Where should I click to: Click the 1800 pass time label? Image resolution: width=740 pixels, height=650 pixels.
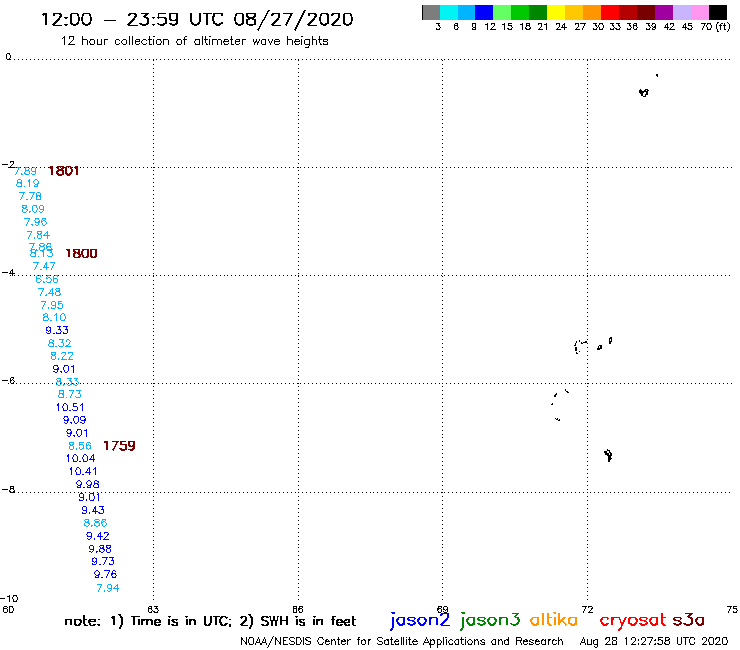[x=81, y=253]
